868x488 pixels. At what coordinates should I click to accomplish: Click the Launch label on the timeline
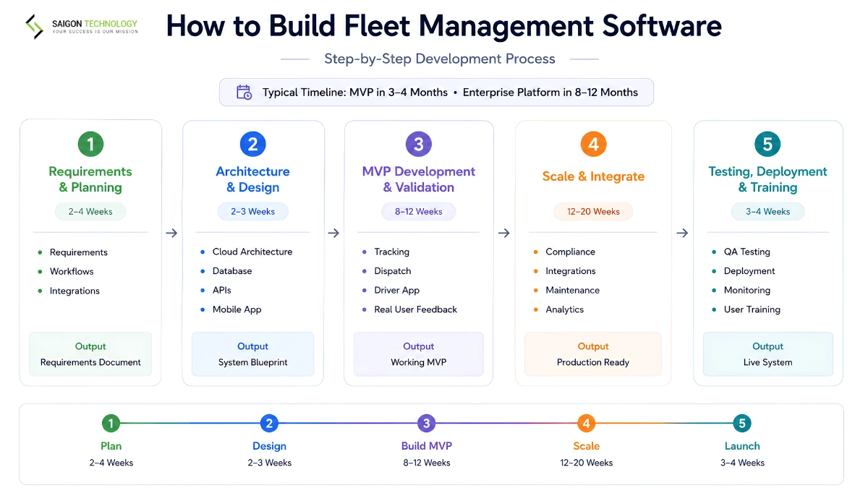pyautogui.click(x=742, y=446)
